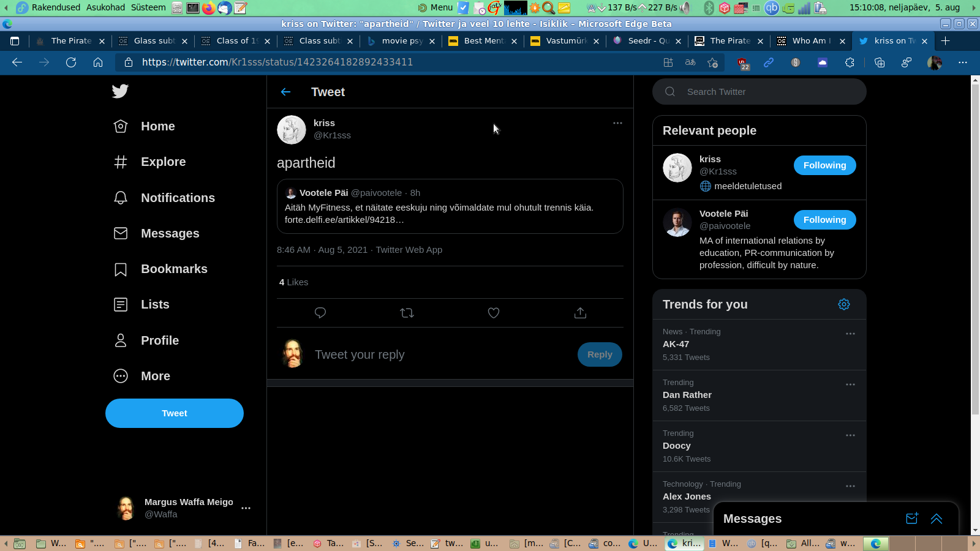The width and height of the screenshot is (980, 551).
Task: Open options for the Doocy trend
Action: tap(850, 435)
